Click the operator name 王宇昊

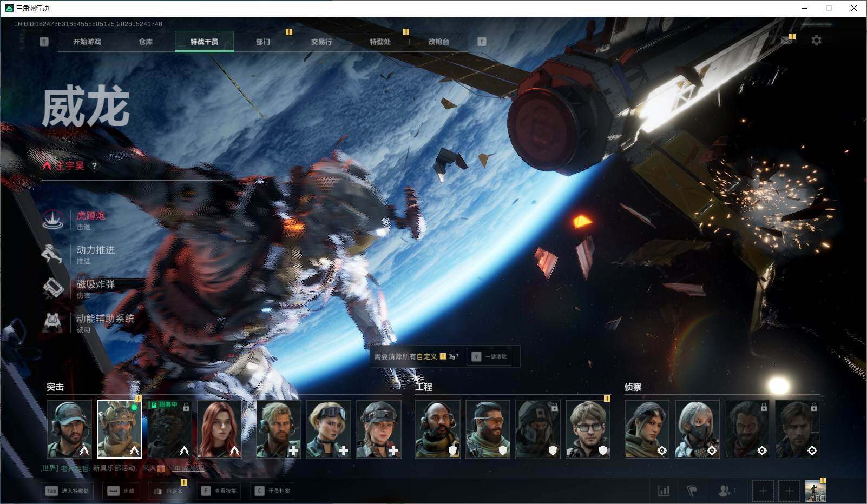click(70, 166)
